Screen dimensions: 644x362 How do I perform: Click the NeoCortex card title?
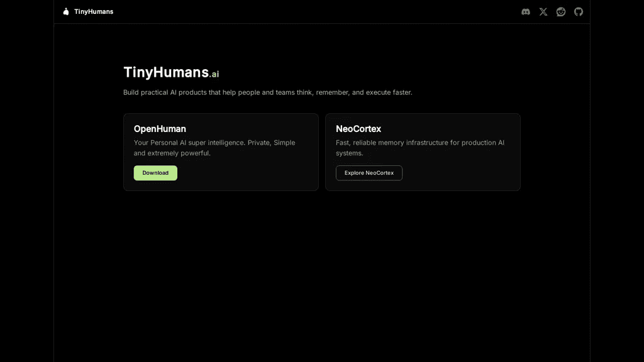358,129
